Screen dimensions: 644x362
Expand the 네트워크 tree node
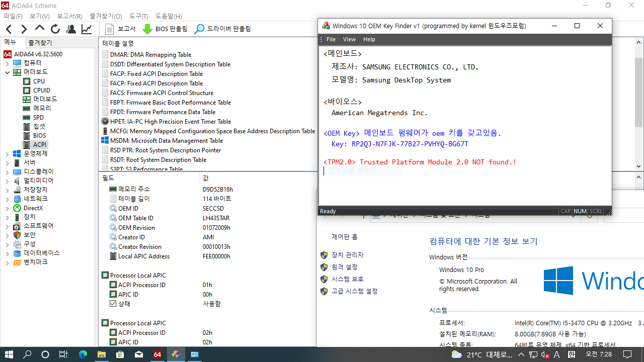(7, 199)
